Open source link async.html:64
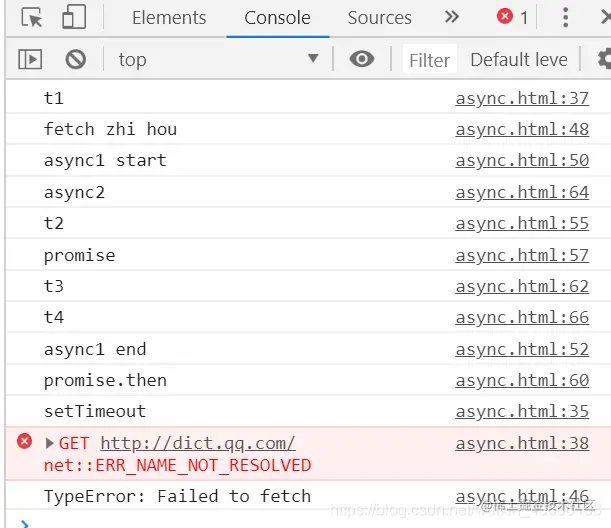Image resolution: width=611 pixels, height=528 pixels. click(x=522, y=192)
